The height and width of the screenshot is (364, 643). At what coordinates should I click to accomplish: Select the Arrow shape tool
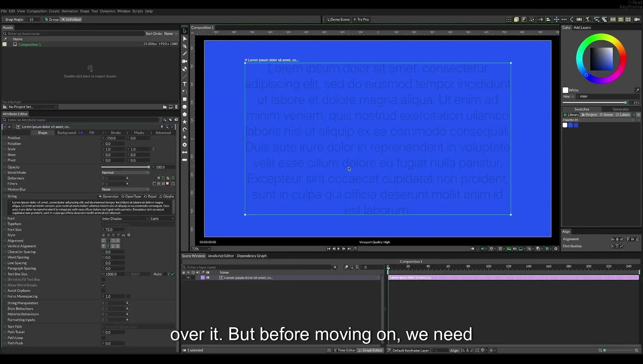pos(185,153)
